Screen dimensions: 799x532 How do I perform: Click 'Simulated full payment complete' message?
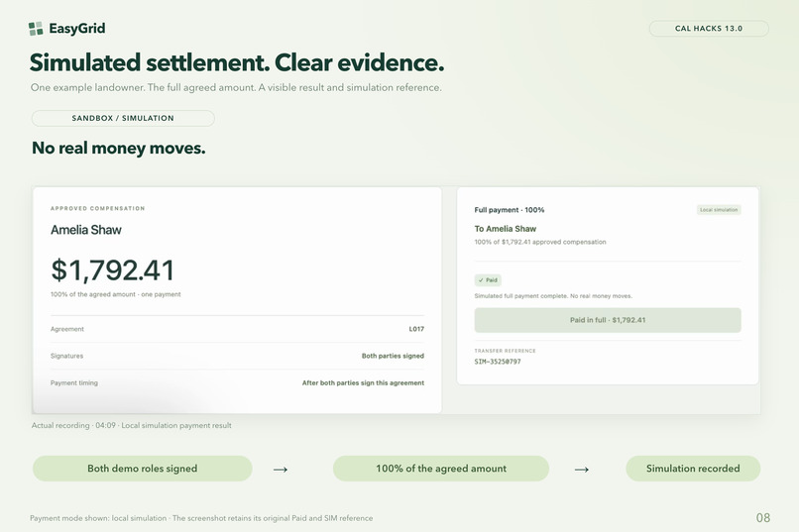point(553,296)
